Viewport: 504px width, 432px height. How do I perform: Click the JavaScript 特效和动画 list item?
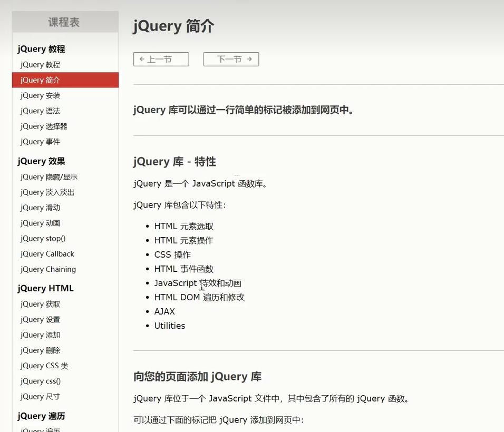[x=198, y=283]
